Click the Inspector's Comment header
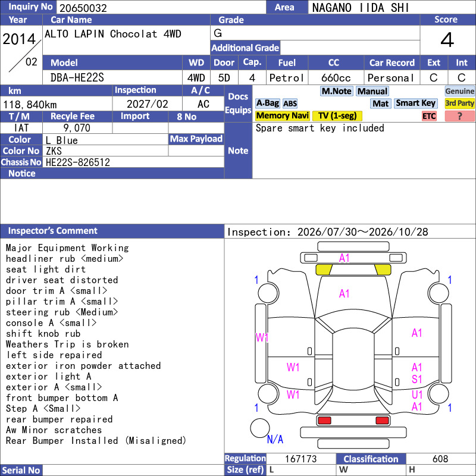 click(112, 231)
